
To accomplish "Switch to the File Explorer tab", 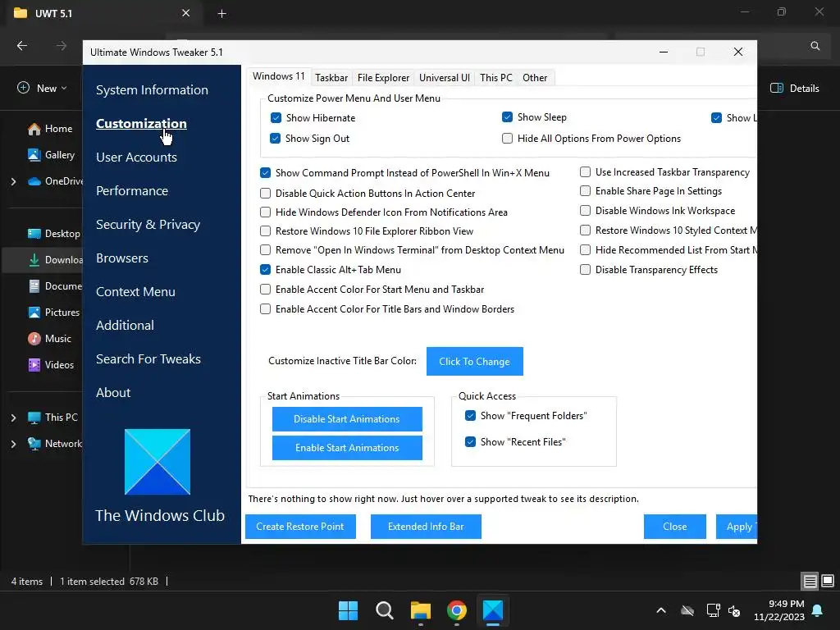I will click(x=384, y=78).
